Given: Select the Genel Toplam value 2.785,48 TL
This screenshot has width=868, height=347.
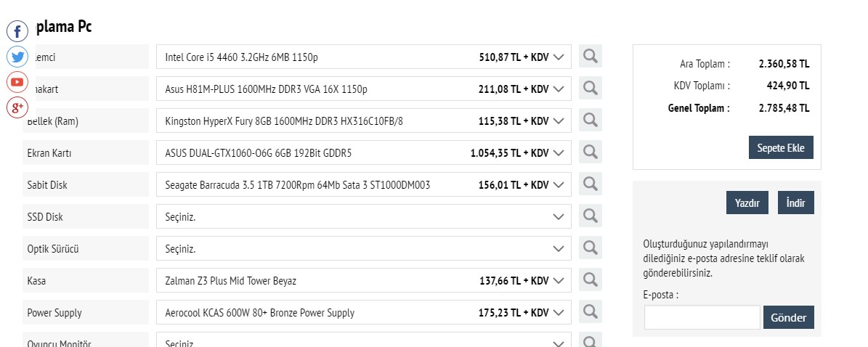Looking at the screenshot, I should pyautogui.click(x=784, y=108).
